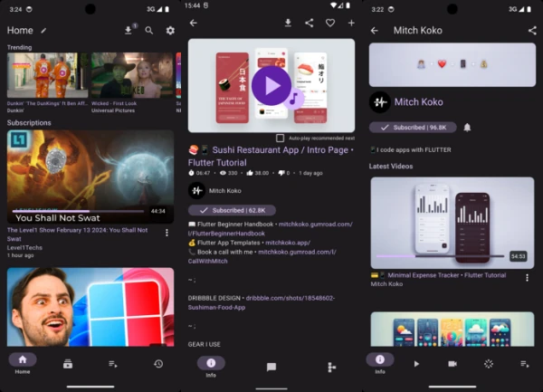This screenshot has width=543, height=392.
Task: Go back from Mitch Koko channel page
Action: pyautogui.click(x=375, y=31)
